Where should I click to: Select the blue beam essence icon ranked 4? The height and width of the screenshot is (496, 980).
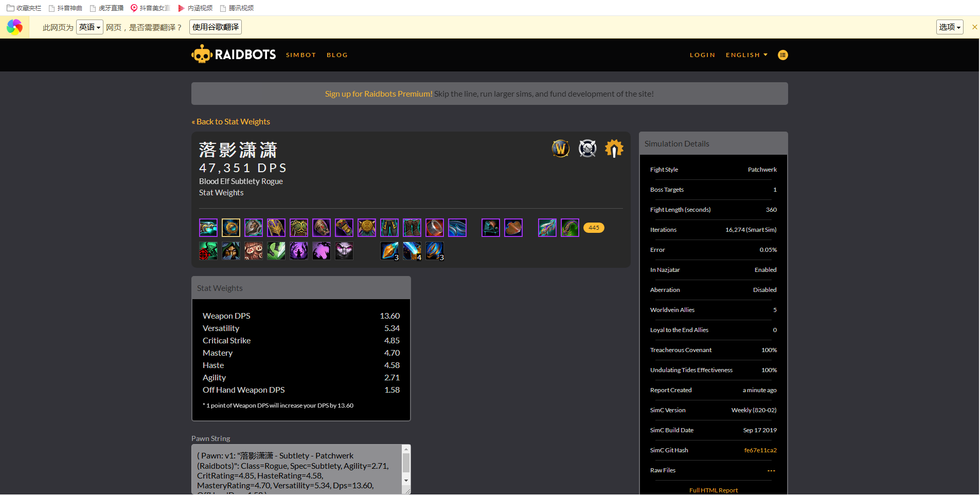412,251
